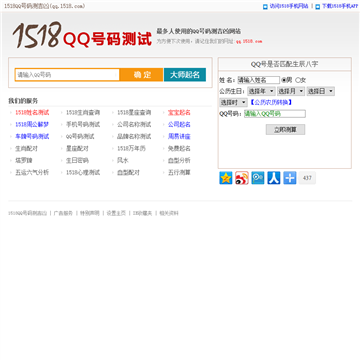Viewport: 360px width, 360px height.
Task: Select the 女 radio button
Action: coord(298,80)
